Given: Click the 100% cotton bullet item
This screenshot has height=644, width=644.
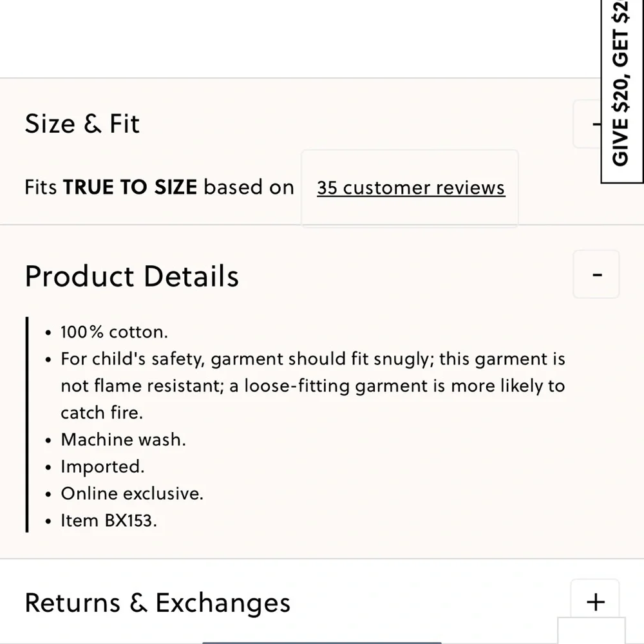Looking at the screenshot, I should click(x=114, y=332).
